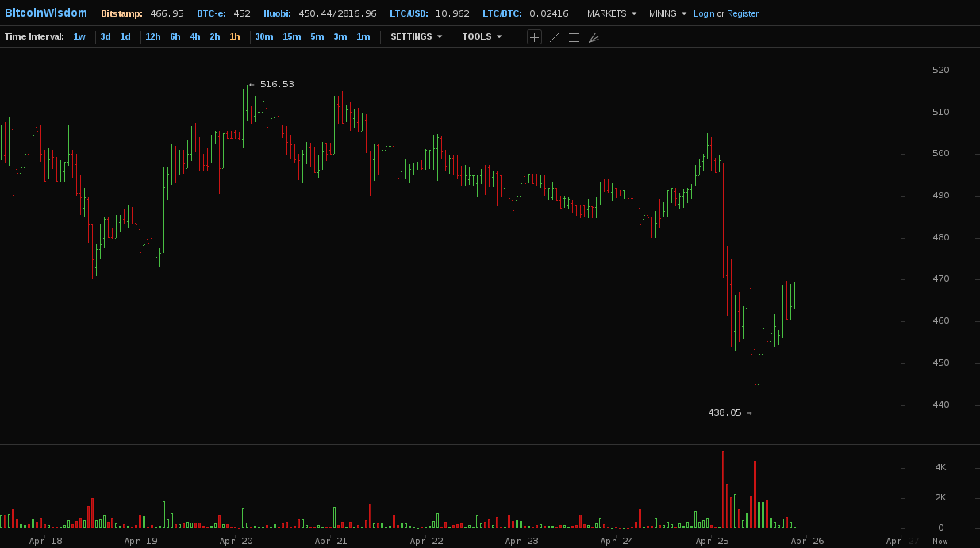Choose the 1h time interval

click(235, 36)
